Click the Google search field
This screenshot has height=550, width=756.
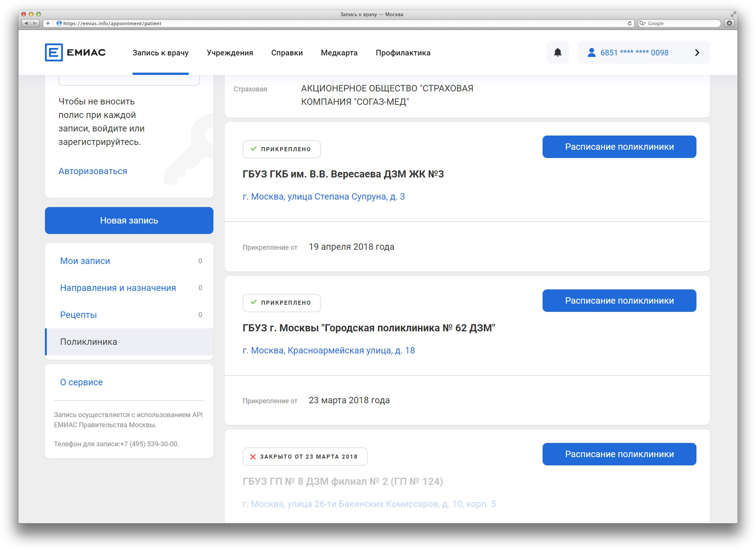pyautogui.click(x=679, y=23)
